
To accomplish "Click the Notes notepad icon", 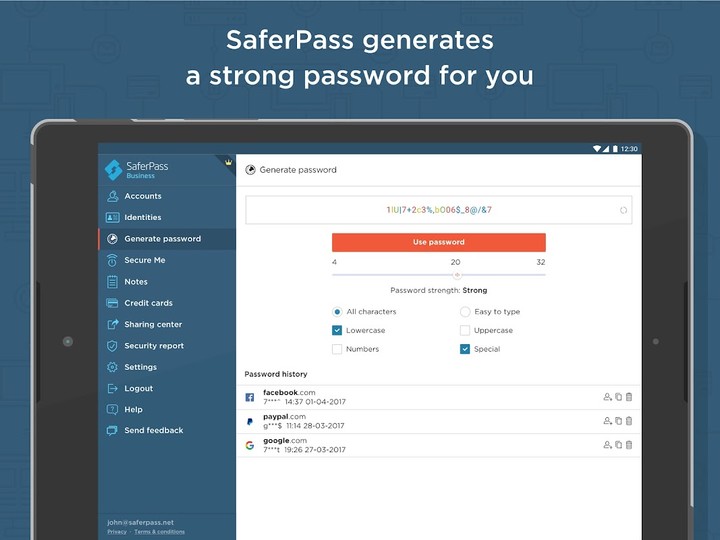I will [112, 281].
